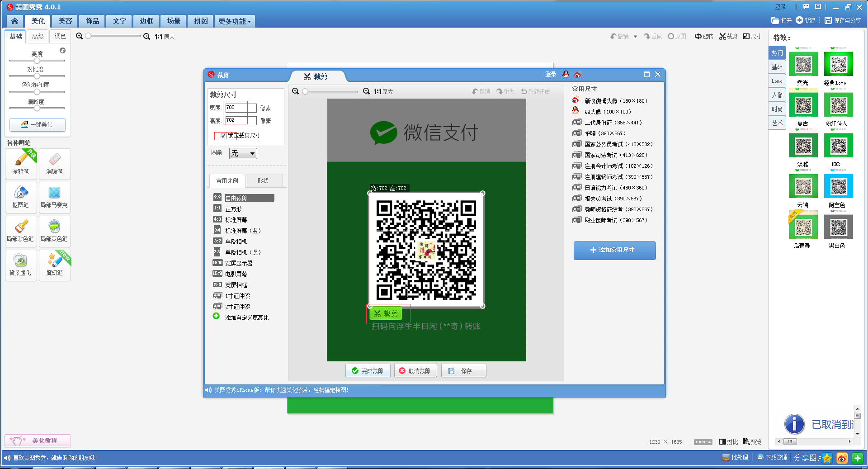Viewport: 868px width, 469px height.
Task: Open the 圆角 rounded corner dropdown
Action: 243,154
